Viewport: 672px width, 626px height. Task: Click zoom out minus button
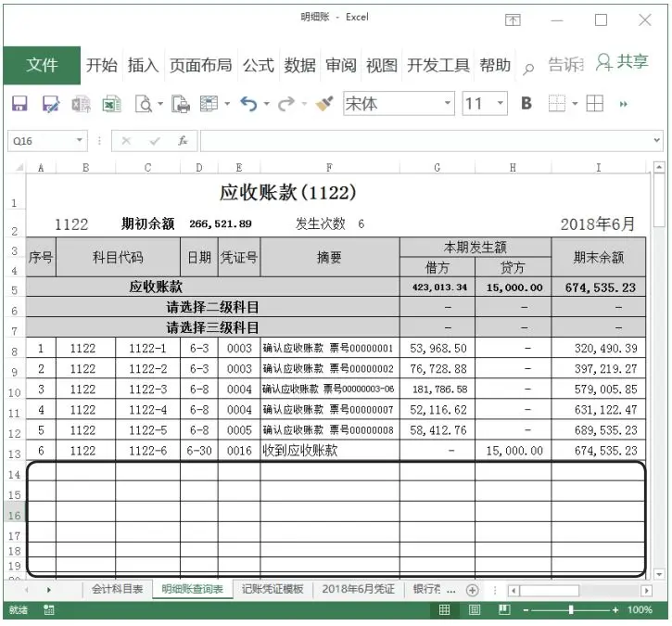tap(526, 610)
